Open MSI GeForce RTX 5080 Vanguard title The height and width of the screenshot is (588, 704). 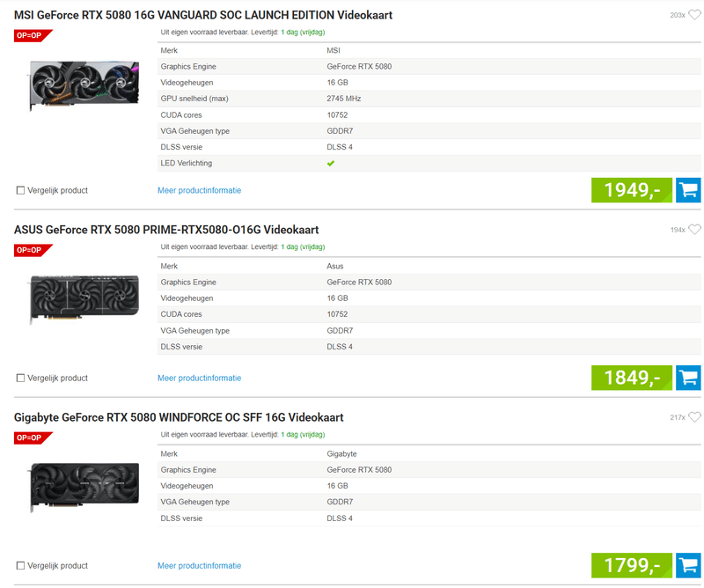click(203, 15)
